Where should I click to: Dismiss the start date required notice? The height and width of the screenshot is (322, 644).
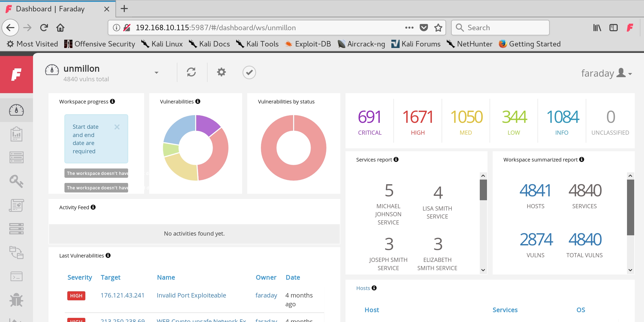point(117,127)
